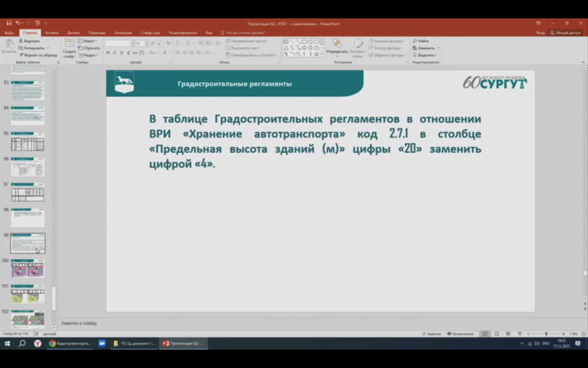The height and width of the screenshot is (368, 588).
Task: Open the font size combo box
Action: tap(140, 43)
